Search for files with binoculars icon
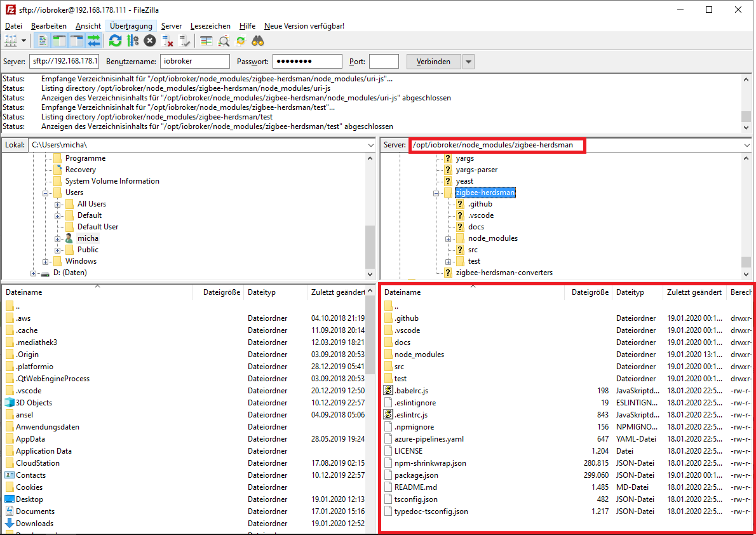The width and height of the screenshot is (756, 535). click(258, 41)
